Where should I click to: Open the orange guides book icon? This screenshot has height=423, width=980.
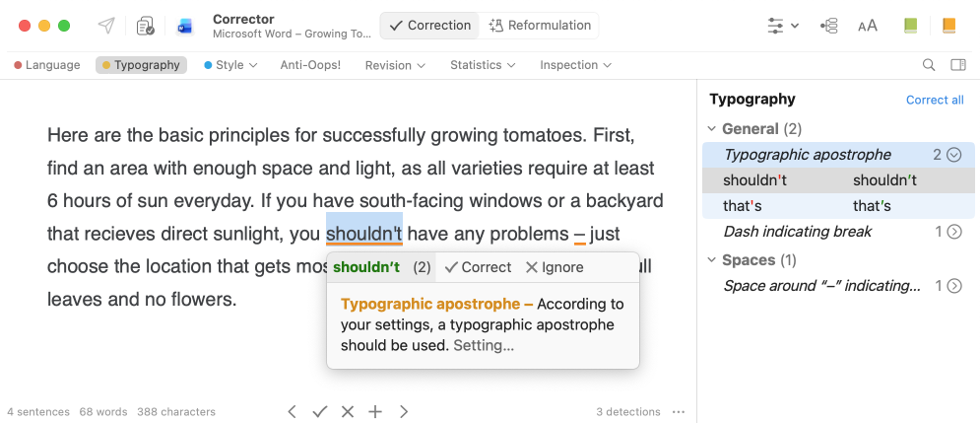[948, 26]
